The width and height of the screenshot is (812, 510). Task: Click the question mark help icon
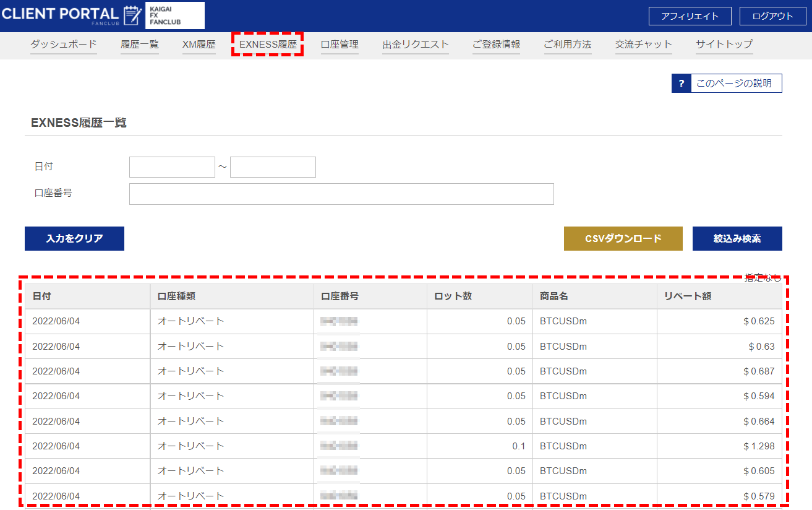click(681, 83)
